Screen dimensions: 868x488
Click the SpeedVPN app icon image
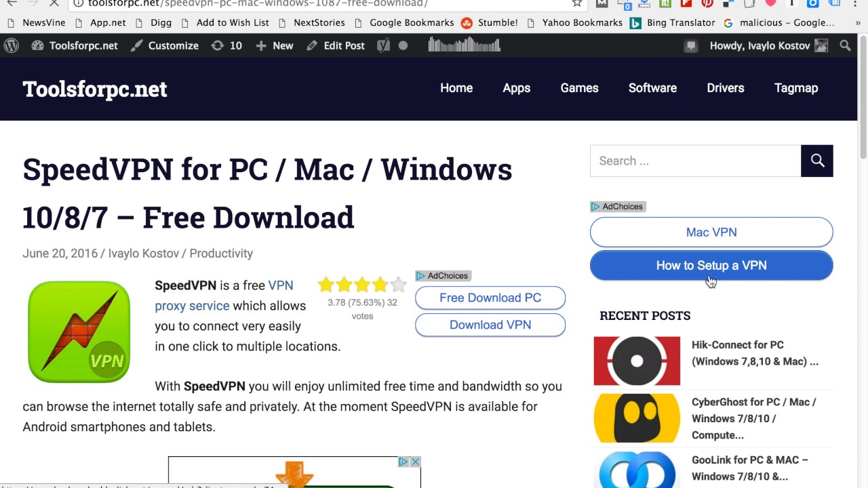point(79,332)
